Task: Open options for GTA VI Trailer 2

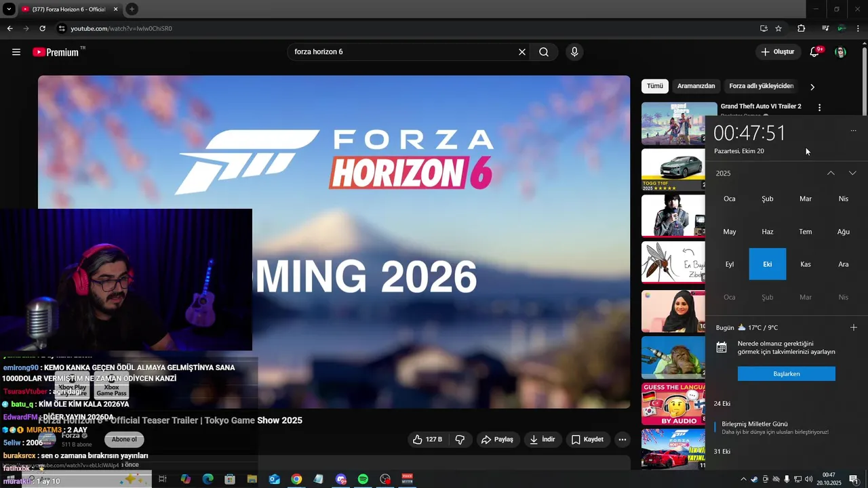Action: click(x=819, y=107)
